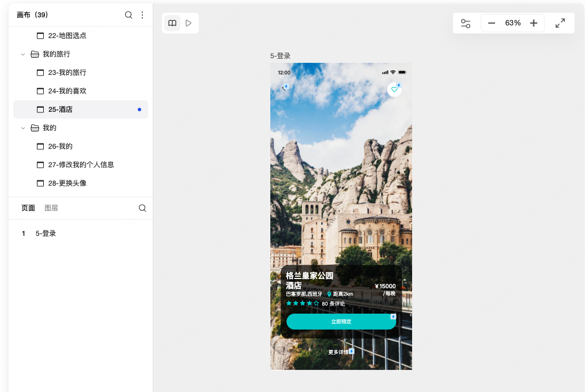Select the 25-酒店 canvas
This screenshot has height=392, width=585.
tap(81, 110)
